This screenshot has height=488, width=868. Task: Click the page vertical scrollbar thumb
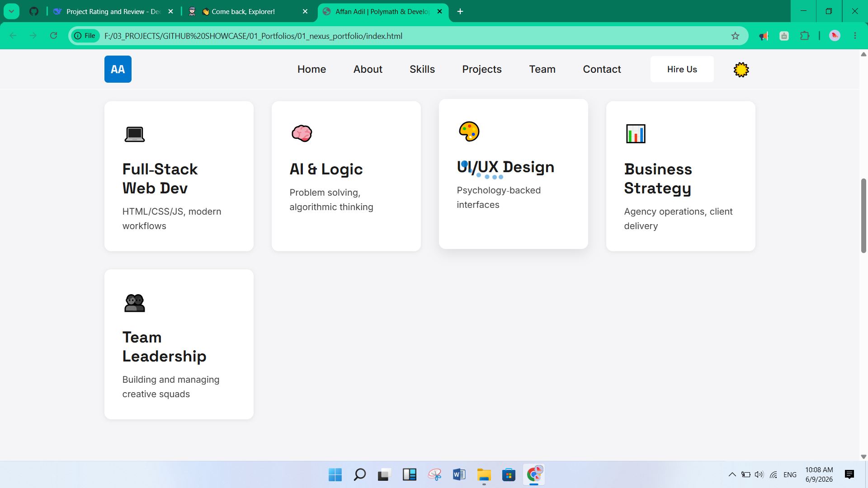863,216
